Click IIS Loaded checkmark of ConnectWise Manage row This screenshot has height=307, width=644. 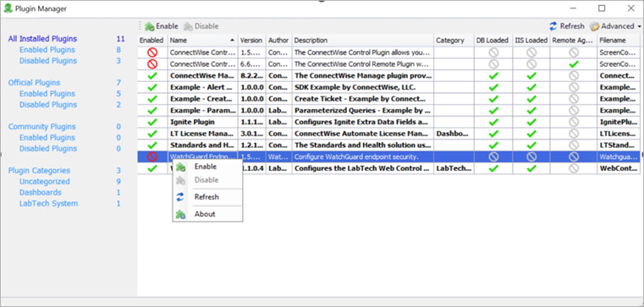pyautogui.click(x=531, y=75)
